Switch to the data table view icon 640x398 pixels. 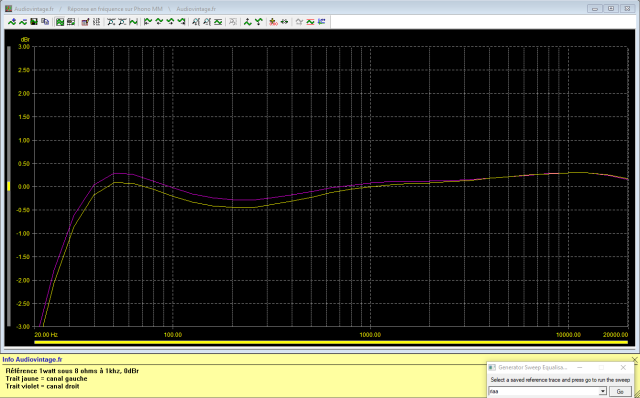coord(71,22)
